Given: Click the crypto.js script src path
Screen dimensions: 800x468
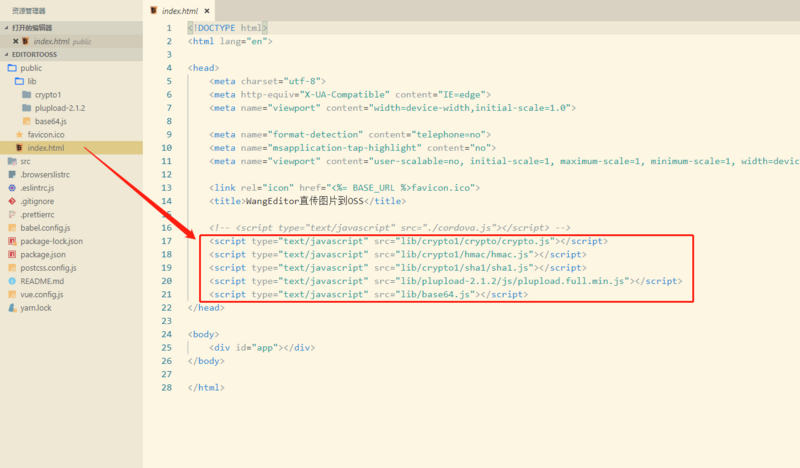Looking at the screenshot, I should coord(475,241).
